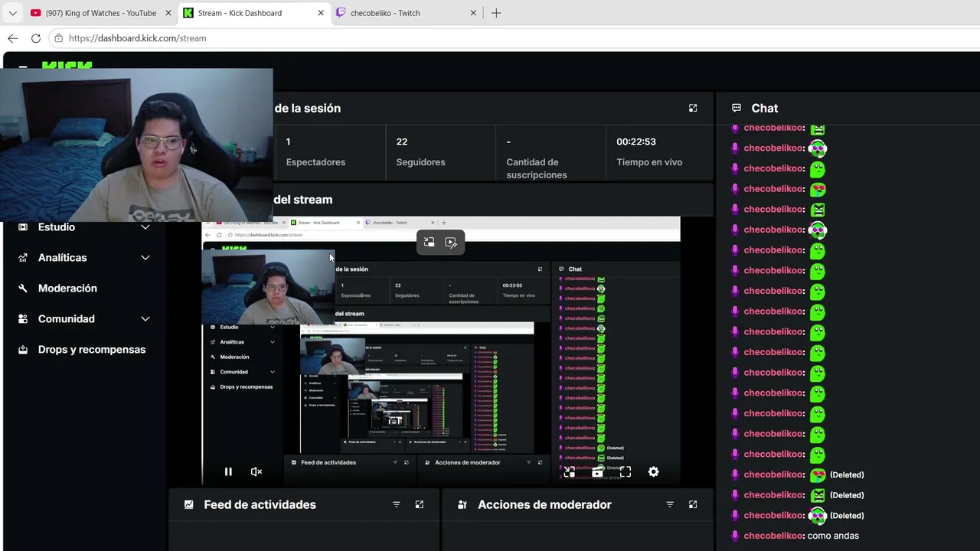Image resolution: width=980 pixels, height=551 pixels.
Task: Open the browser tab list dropdown
Action: pos(12,13)
